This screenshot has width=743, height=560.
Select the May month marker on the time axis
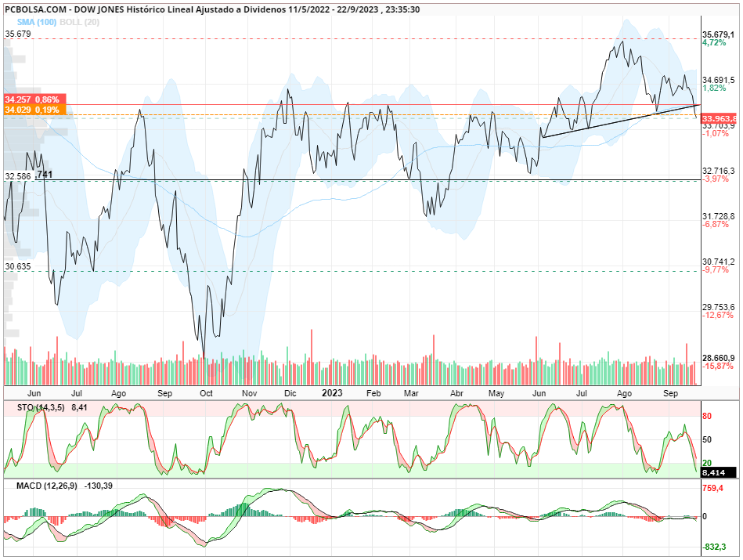[496, 393]
